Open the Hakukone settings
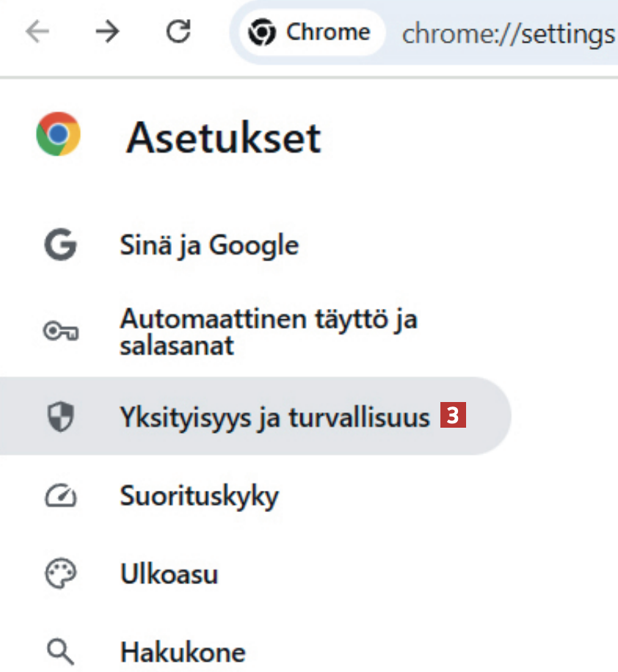Screen dimensions: 618x672 183,651
